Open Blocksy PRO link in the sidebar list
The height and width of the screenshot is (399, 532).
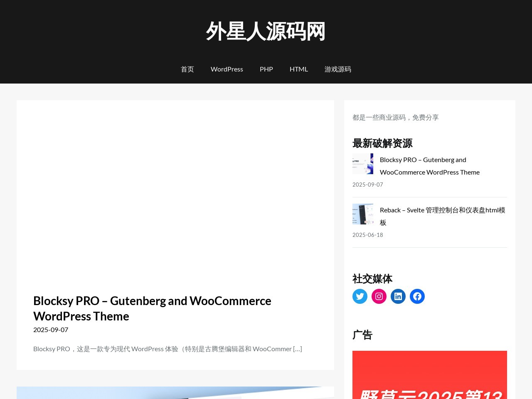click(x=429, y=166)
